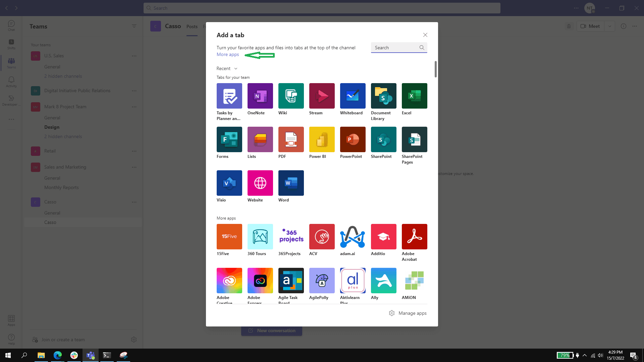644x362 pixels.
Task: Choose the Lists app
Action: 260,139
